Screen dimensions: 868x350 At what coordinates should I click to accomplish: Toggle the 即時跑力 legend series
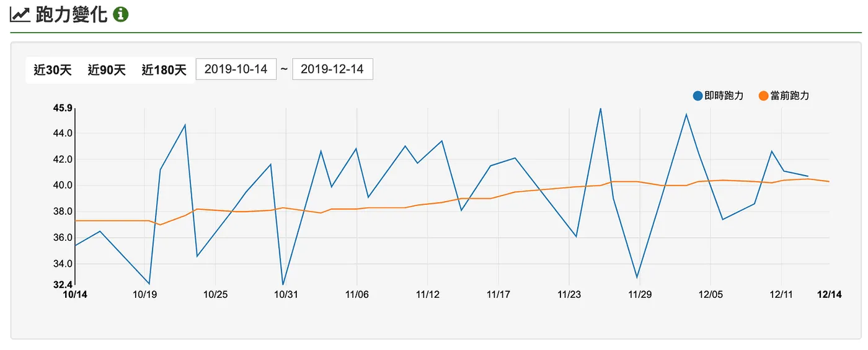(x=718, y=96)
